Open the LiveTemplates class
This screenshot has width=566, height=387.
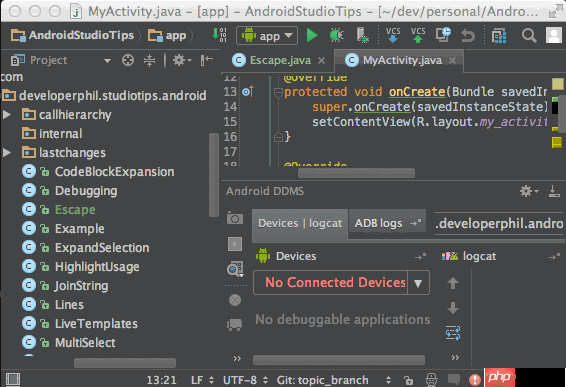click(x=79, y=324)
